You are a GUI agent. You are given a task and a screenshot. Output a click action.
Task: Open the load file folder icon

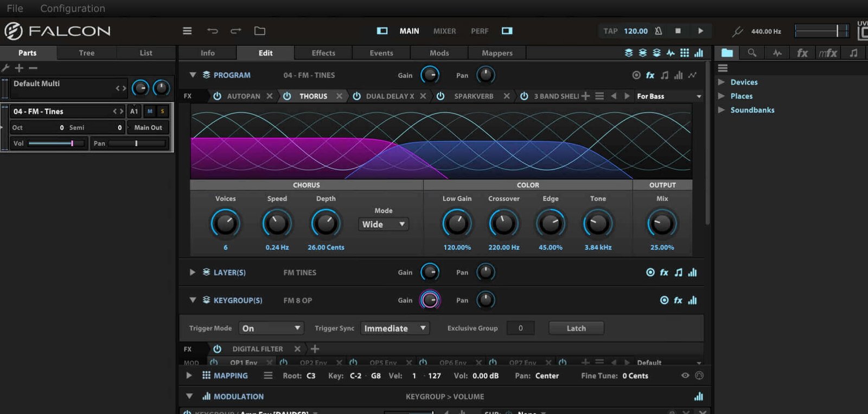[x=260, y=31]
